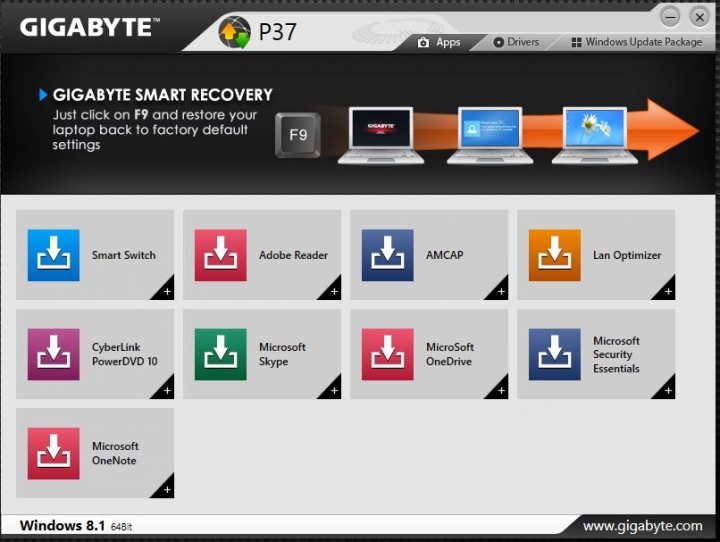Viewport: 720px width, 542px height.
Task: Click the Windows 8.1 64Bit status text
Action: click(x=76, y=525)
